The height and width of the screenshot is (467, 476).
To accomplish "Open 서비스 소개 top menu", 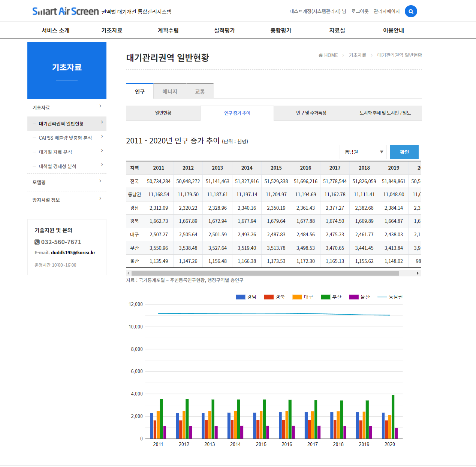I will pyautogui.click(x=55, y=30).
